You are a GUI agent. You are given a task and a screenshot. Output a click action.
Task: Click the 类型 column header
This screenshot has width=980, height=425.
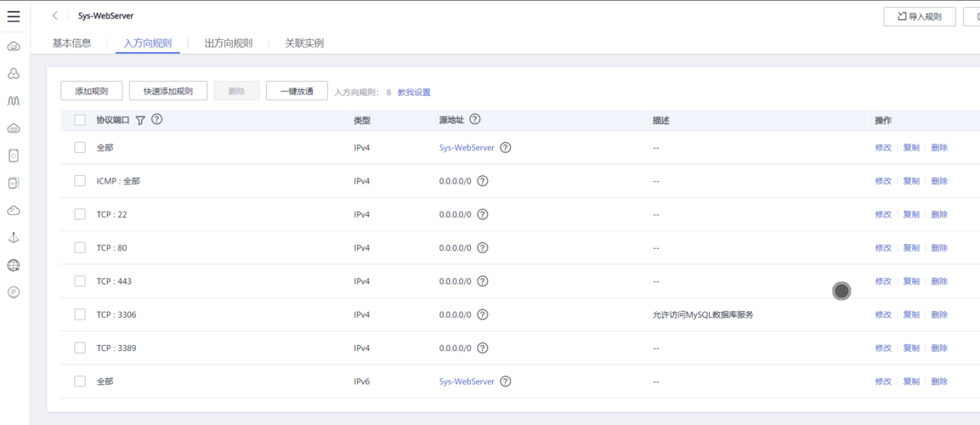pos(362,121)
